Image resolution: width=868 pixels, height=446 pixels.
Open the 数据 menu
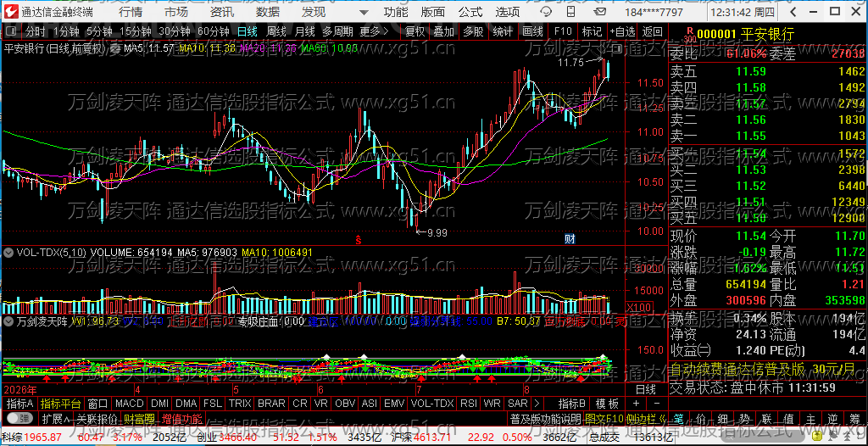pyautogui.click(x=268, y=12)
